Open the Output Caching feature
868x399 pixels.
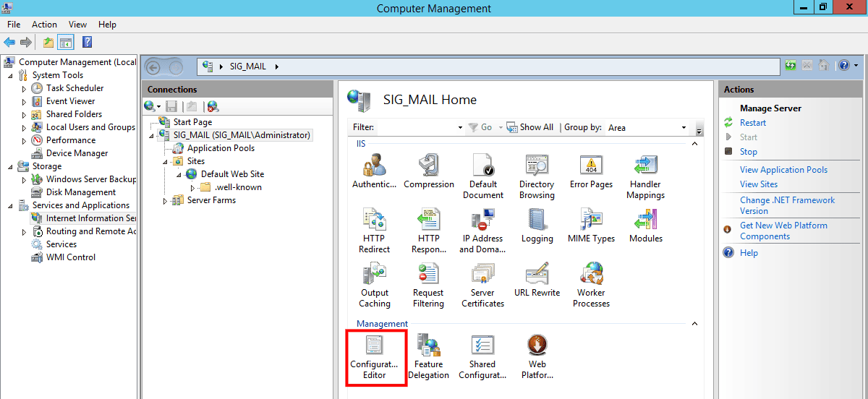click(x=375, y=285)
